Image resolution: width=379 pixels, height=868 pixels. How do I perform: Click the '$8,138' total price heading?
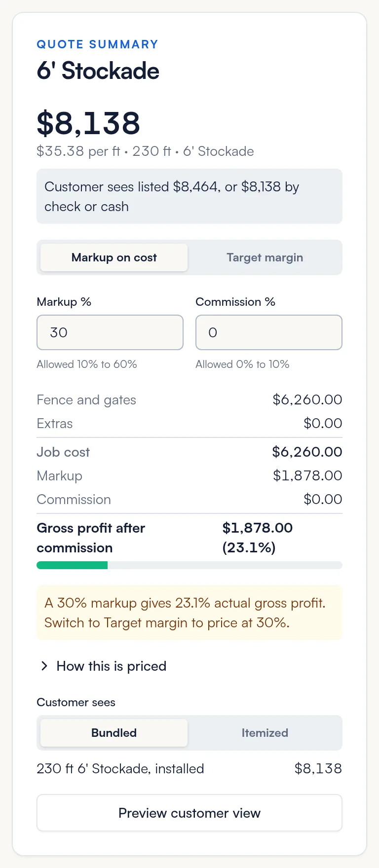click(x=89, y=123)
